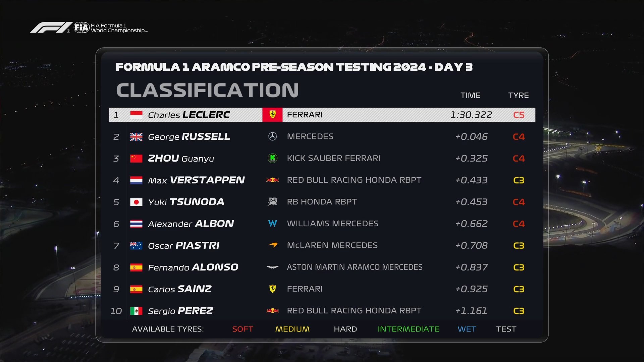This screenshot has height=362, width=644.
Task: Click the RB logo in Tsunoda's row
Action: click(x=272, y=202)
